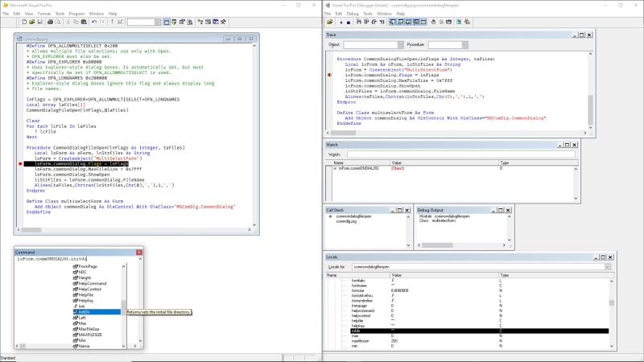Select InitDir in IntelliSense list
644x362 pixels.
pyautogui.click(x=97, y=312)
